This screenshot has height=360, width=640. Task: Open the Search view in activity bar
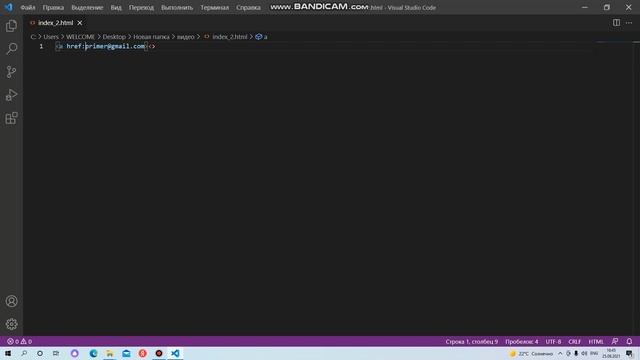(x=11, y=49)
